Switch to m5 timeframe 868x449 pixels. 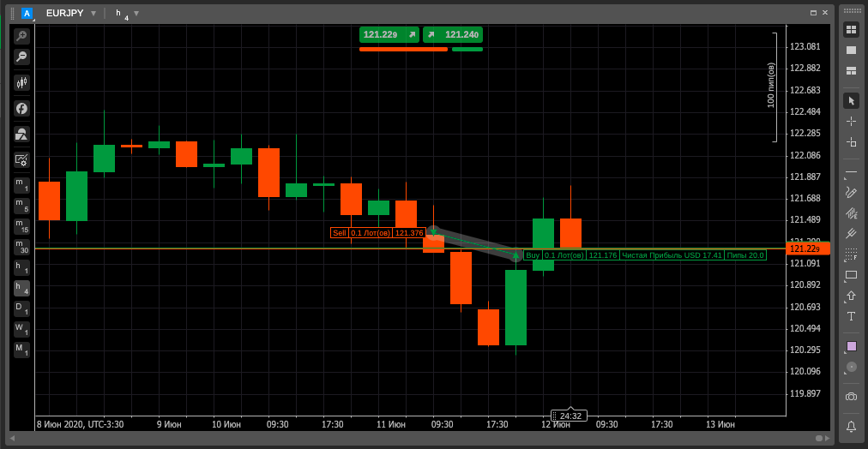point(21,206)
